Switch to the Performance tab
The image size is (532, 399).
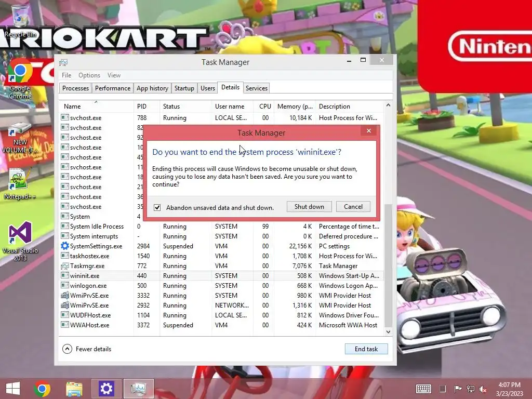coord(113,88)
